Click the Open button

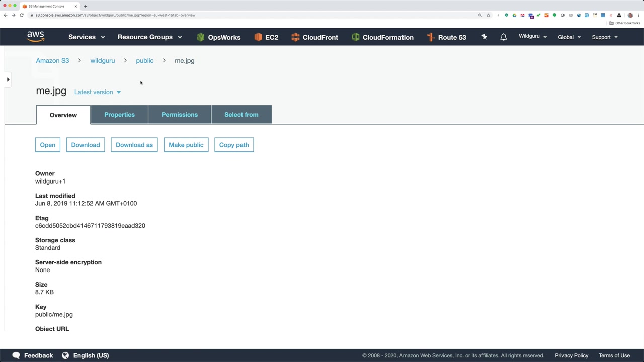pos(48,145)
